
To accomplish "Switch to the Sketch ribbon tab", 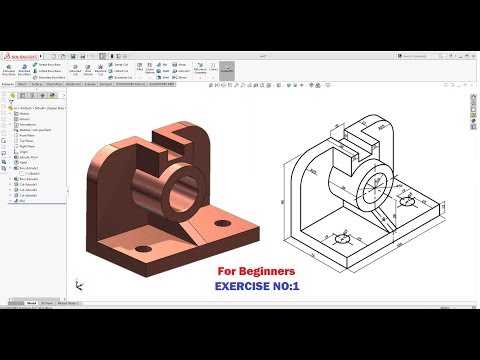I will (22, 84).
